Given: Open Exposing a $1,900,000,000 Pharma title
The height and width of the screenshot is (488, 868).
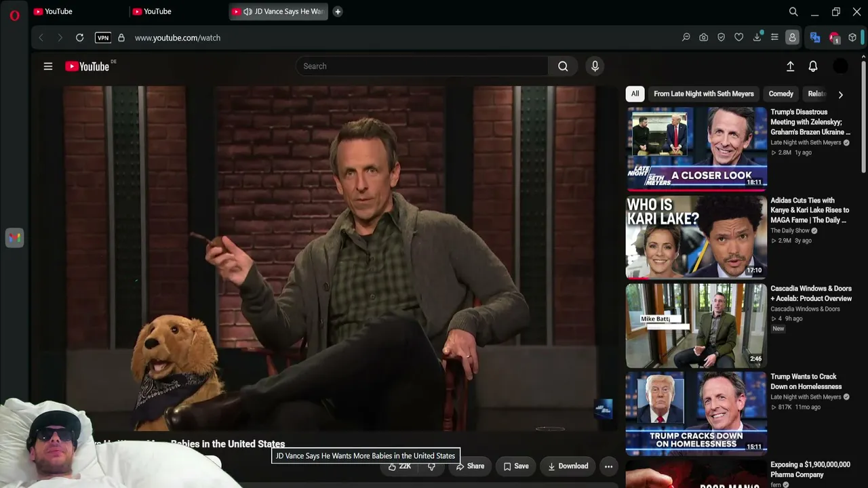Looking at the screenshot, I should click(810, 470).
